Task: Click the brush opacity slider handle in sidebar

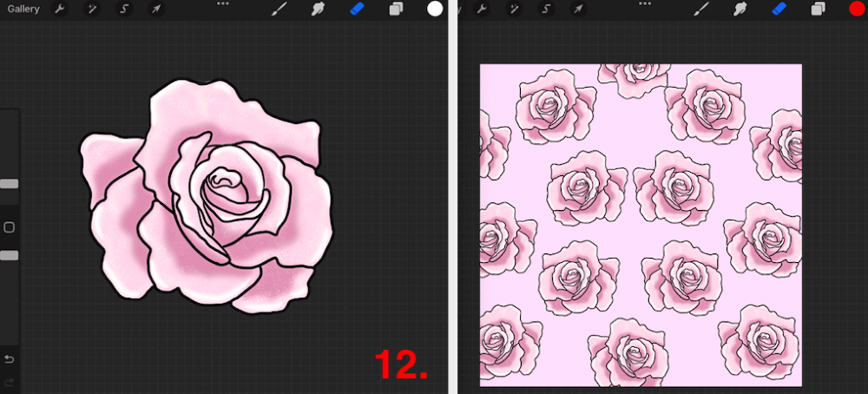Action: [9, 255]
